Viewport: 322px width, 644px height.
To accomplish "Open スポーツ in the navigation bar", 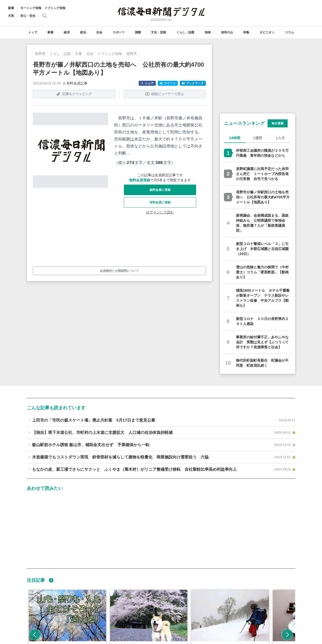I will click(x=119, y=32).
